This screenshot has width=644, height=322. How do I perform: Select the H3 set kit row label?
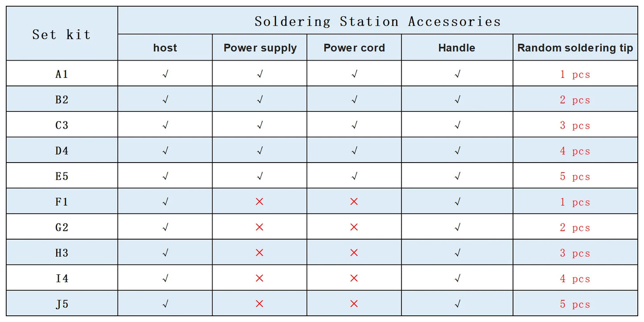tap(62, 253)
